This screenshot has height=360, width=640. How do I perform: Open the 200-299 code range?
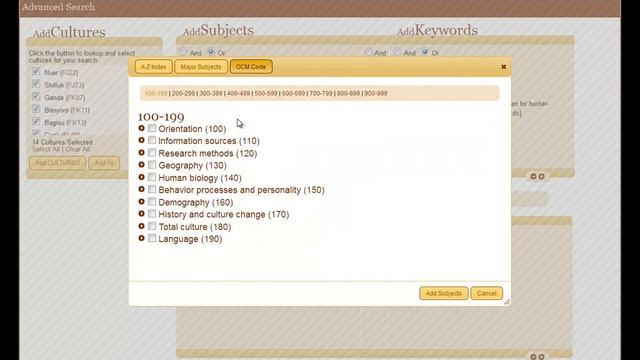point(183,93)
